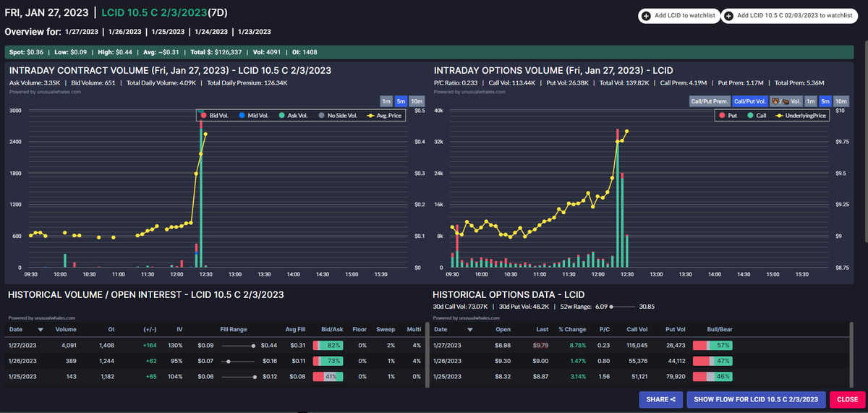Image resolution: width=868 pixels, height=413 pixels.
Task: Click fill range slider for 1/25/2023 row
Action: (238, 376)
